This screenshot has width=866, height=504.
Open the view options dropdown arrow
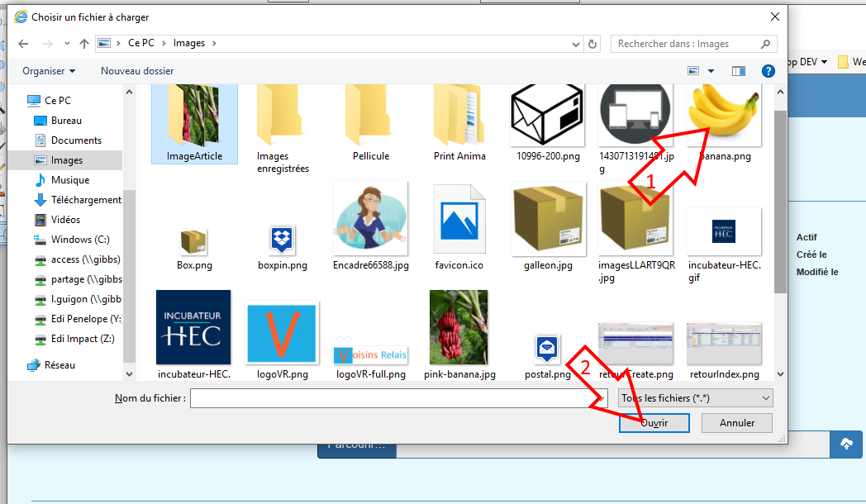click(711, 72)
